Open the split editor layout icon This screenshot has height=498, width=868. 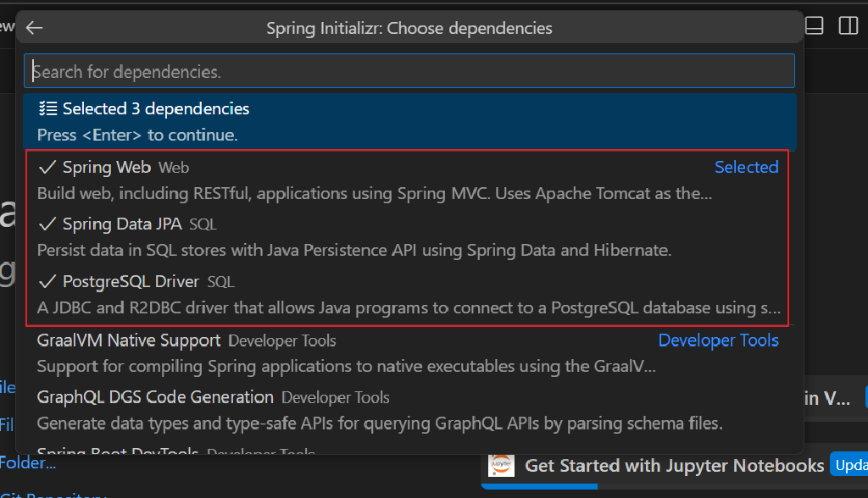847,25
